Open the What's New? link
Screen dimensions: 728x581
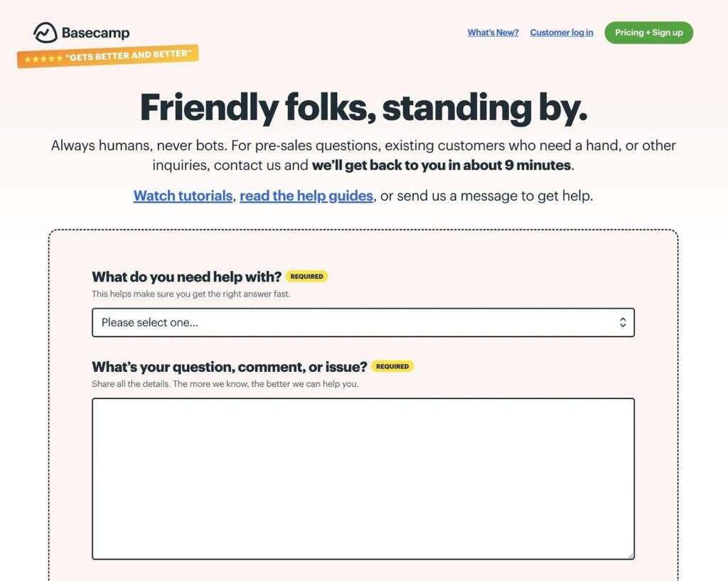coord(493,33)
